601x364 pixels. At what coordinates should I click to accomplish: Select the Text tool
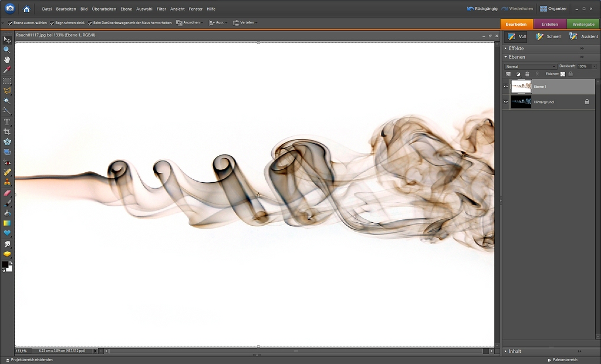(x=7, y=122)
